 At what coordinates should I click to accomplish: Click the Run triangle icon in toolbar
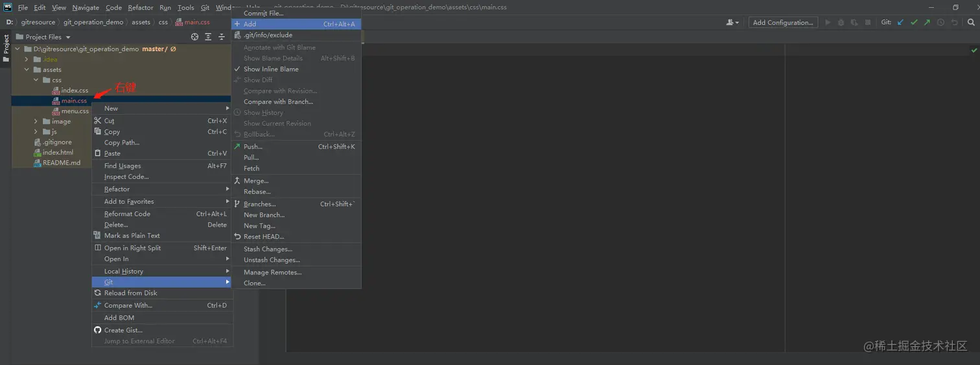(x=828, y=22)
